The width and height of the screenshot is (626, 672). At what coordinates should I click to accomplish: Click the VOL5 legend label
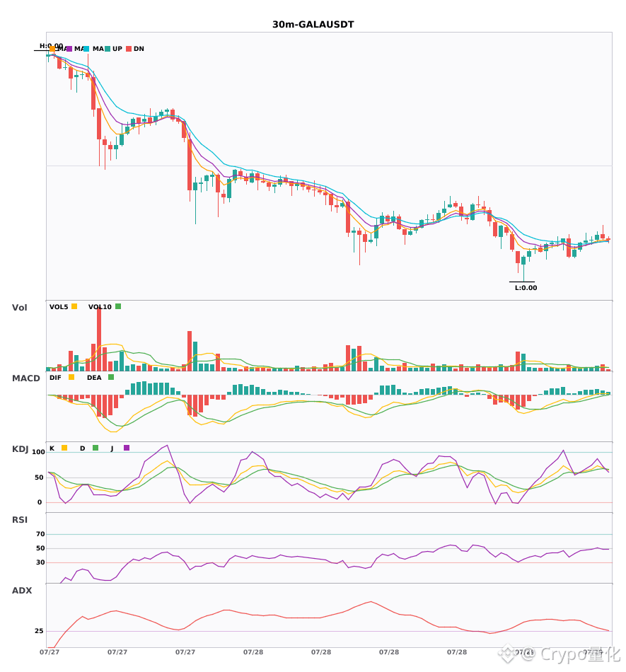[59, 307]
